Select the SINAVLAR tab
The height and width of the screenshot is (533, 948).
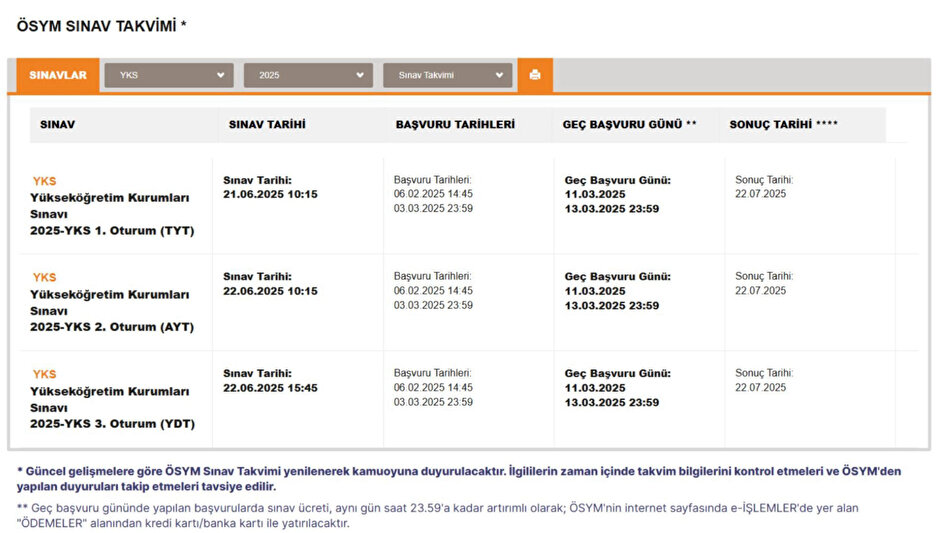pyautogui.click(x=58, y=75)
